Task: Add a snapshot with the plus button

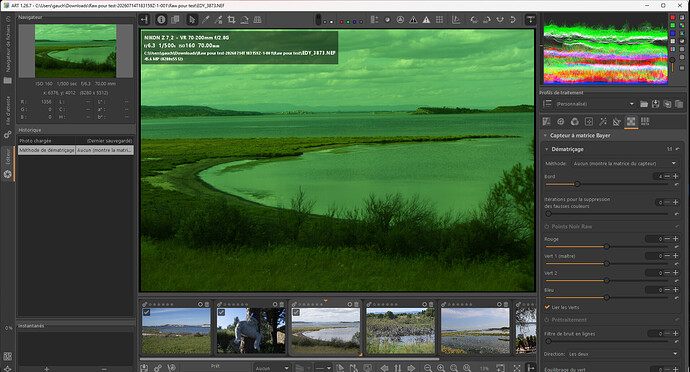Action: [x=47, y=368]
